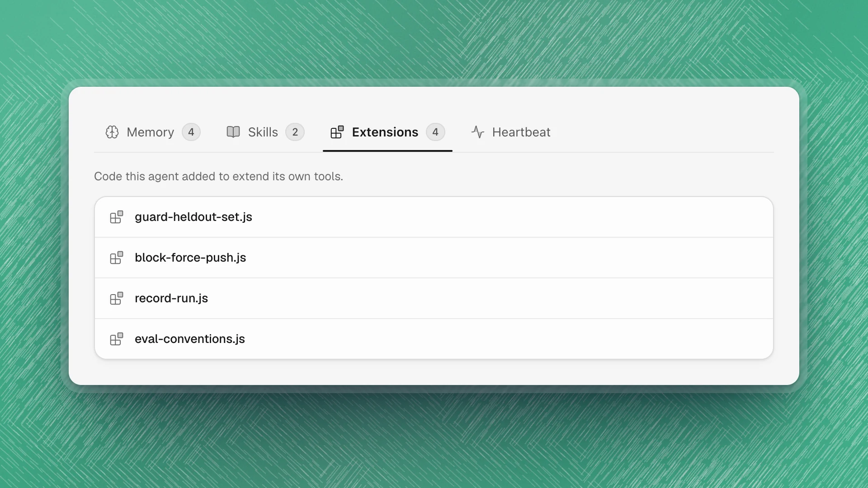
Task: Open the Heartbeat tab
Action: tap(511, 132)
